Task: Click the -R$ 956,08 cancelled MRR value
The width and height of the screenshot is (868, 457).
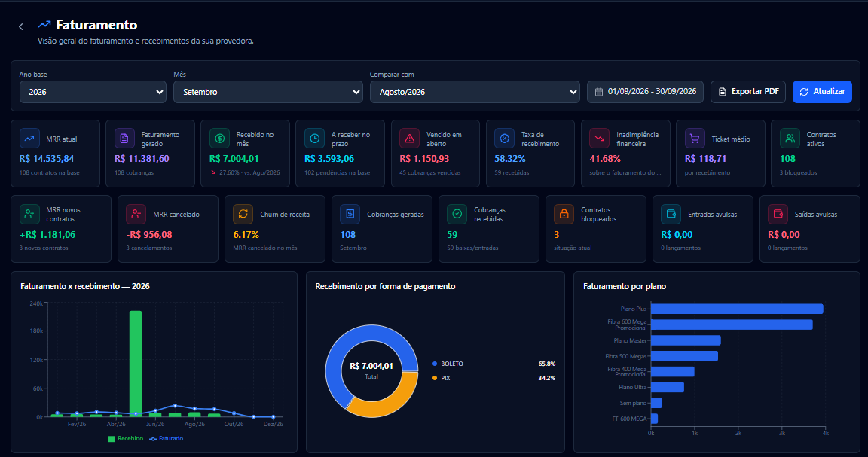Action: 149,235
